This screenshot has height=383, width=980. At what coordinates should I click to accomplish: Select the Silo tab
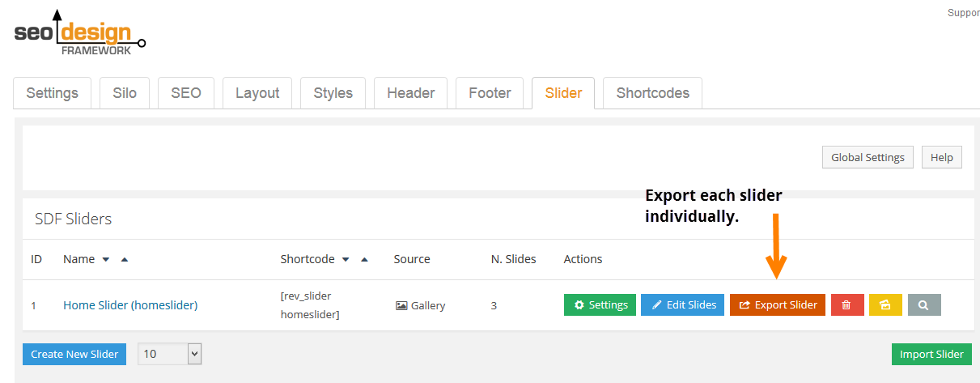125,93
